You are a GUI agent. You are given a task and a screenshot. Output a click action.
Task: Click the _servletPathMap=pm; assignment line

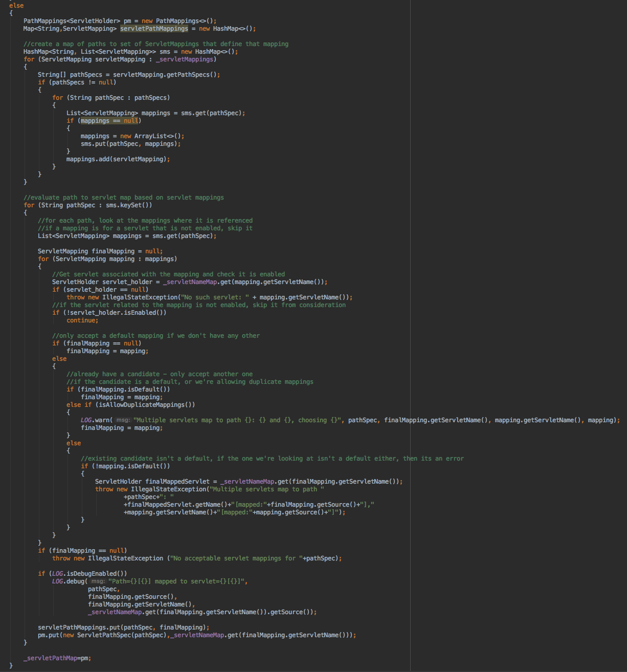pos(57,658)
